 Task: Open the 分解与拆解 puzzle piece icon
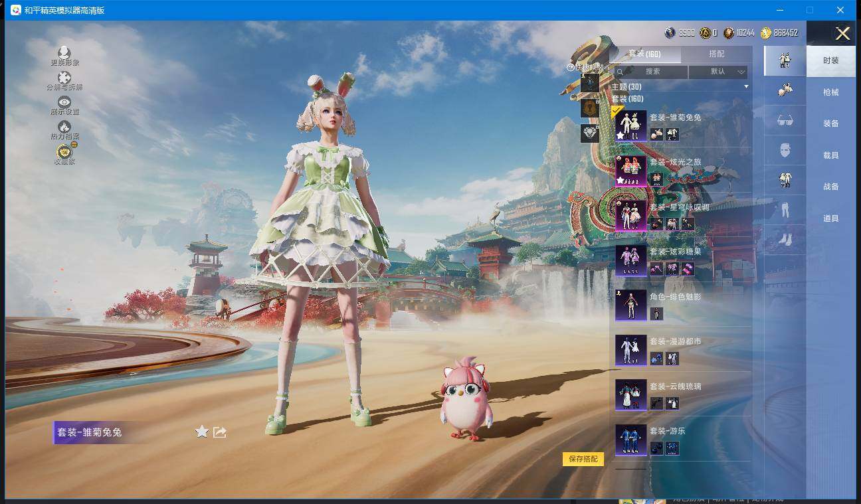pyautogui.click(x=64, y=78)
